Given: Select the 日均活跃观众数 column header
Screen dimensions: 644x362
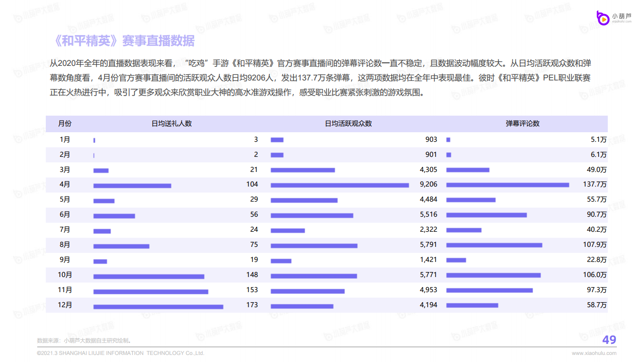Looking at the screenshot, I should (348, 124).
